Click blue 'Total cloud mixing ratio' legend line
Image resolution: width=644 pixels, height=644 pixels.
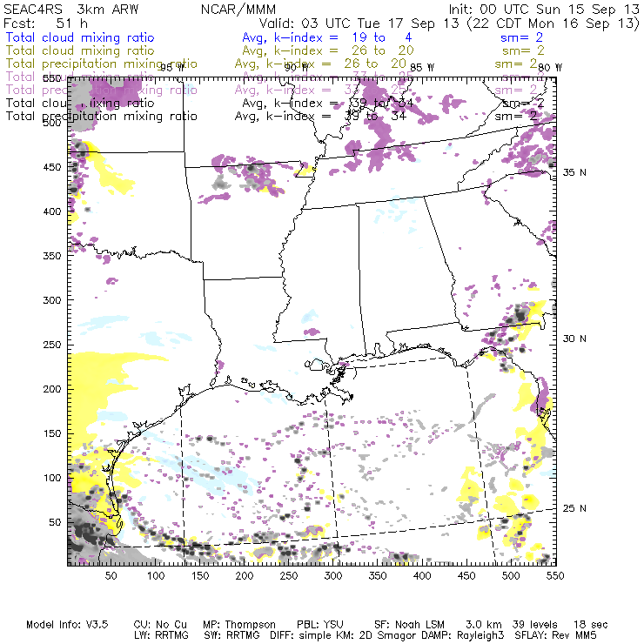(x=80, y=37)
